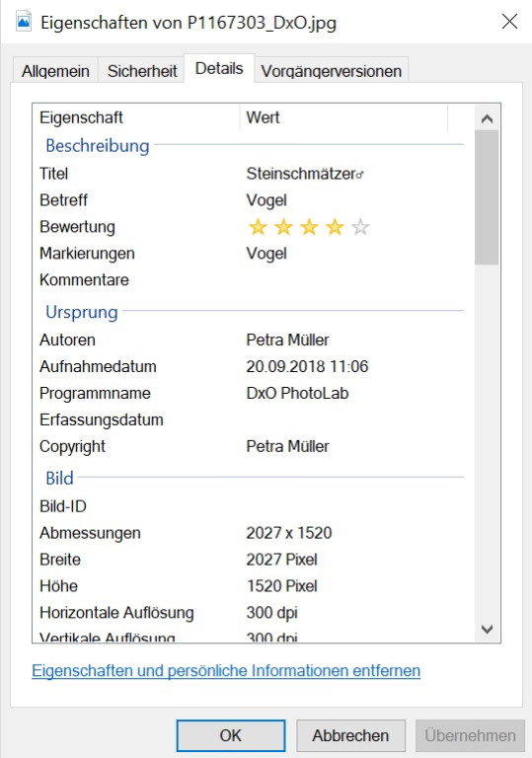Click the Bild-ID property label
Image resolution: width=532 pixels, height=758 pixels.
(x=63, y=506)
